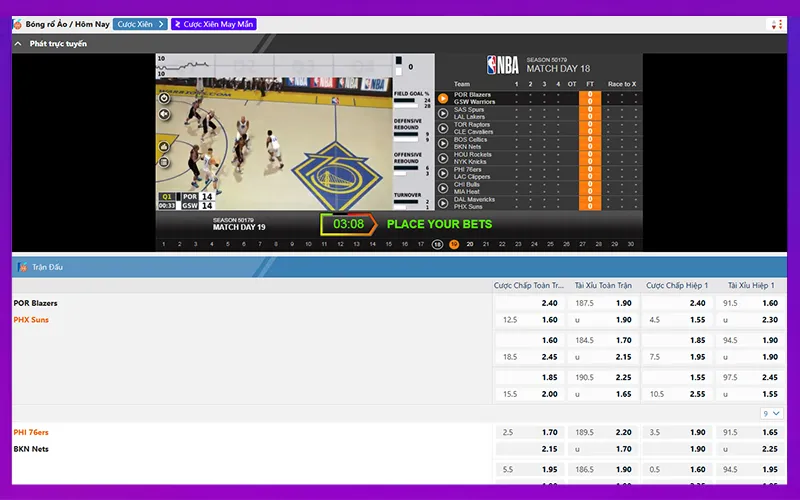Click the Cược Chấp Toàn Trận column header
Viewport: 800px width, 500px height.
coord(529,286)
